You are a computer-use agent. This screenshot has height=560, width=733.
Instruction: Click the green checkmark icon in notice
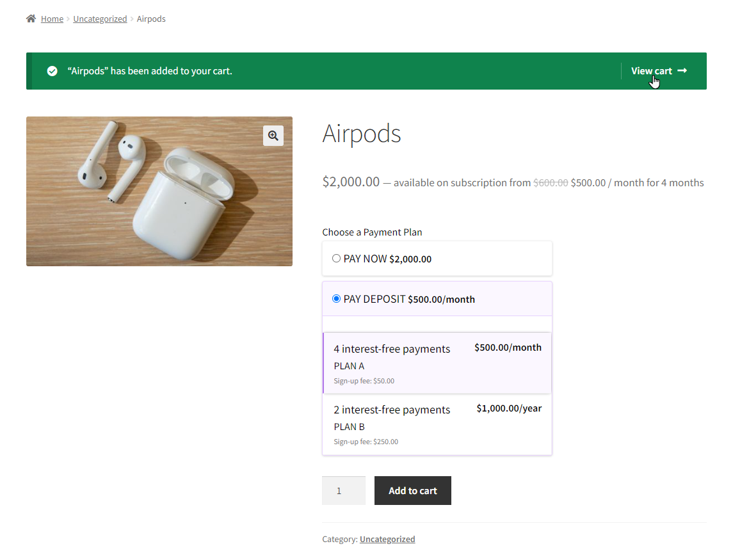click(x=52, y=71)
